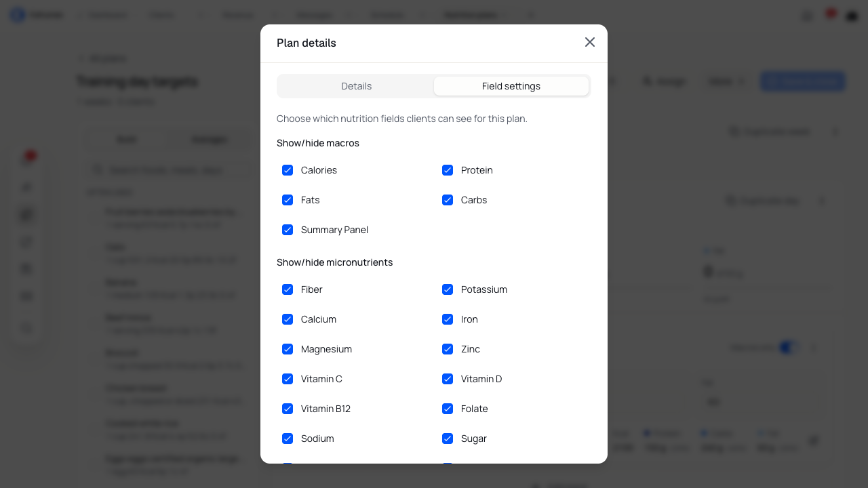
Task: Uncheck the Magnesium checkbox
Action: tap(288, 349)
